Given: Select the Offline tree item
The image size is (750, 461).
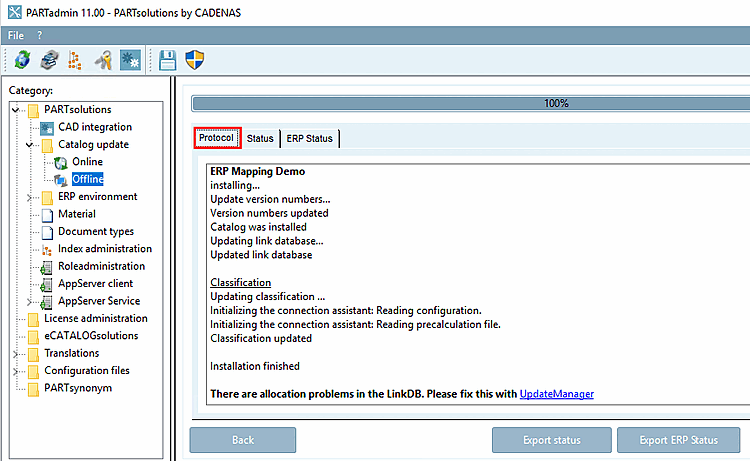Looking at the screenshot, I should click(x=88, y=179).
